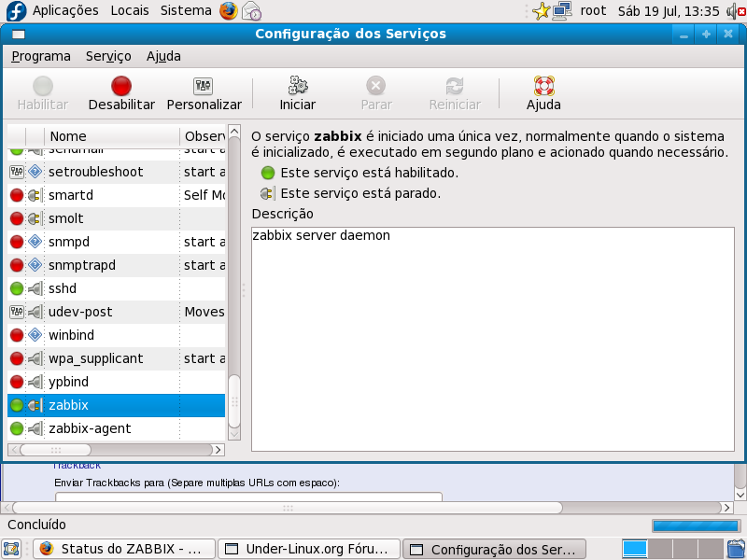Click Configuração dos Ser taskbar button
The width and height of the screenshot is (747, 560).
[495, 550]
